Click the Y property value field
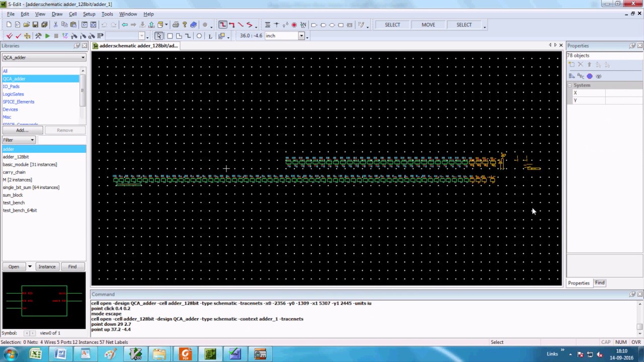644x362 pixels. tap(624, 101)
